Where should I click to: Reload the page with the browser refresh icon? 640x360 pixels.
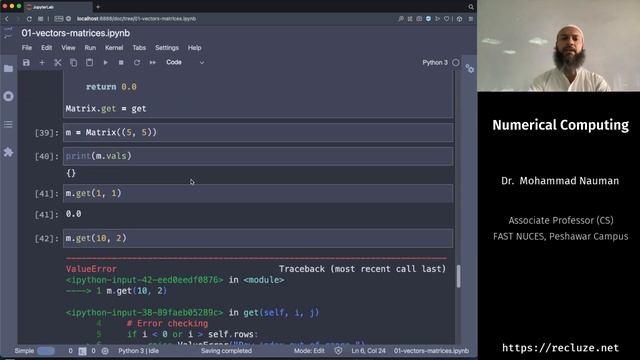(29, 19)
